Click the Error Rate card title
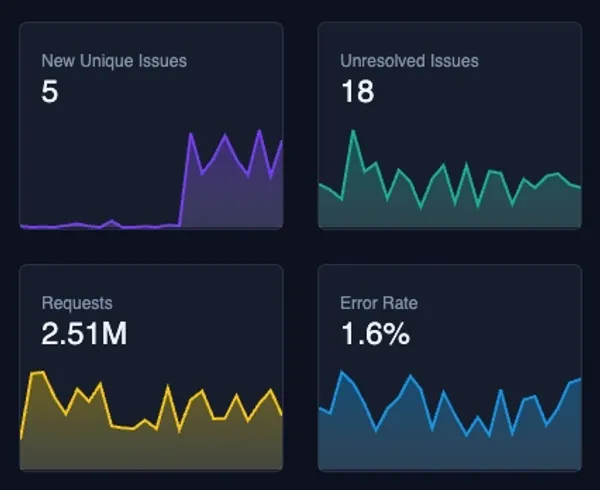This screenshot has width=600, height=490. (379, 303)
